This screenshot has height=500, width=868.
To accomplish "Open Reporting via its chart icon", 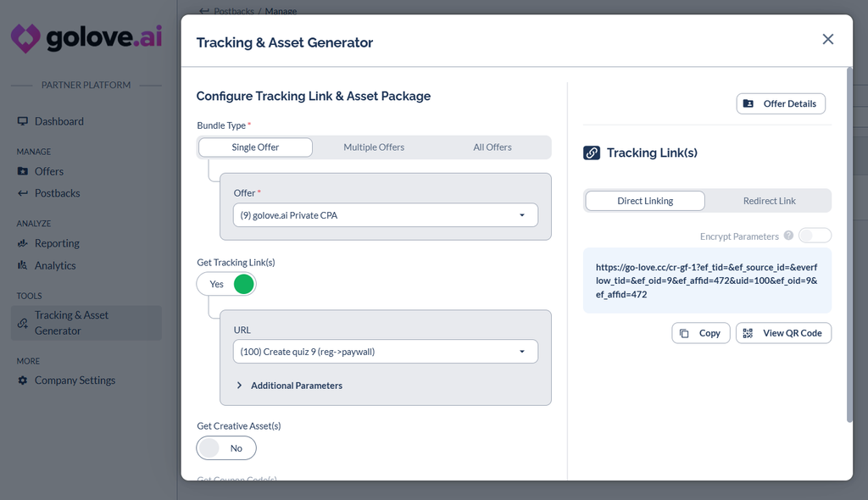I will (23, 243).
